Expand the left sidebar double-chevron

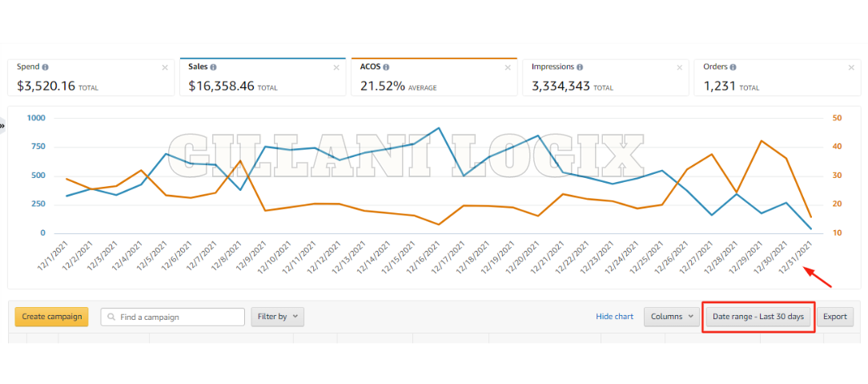2,126
